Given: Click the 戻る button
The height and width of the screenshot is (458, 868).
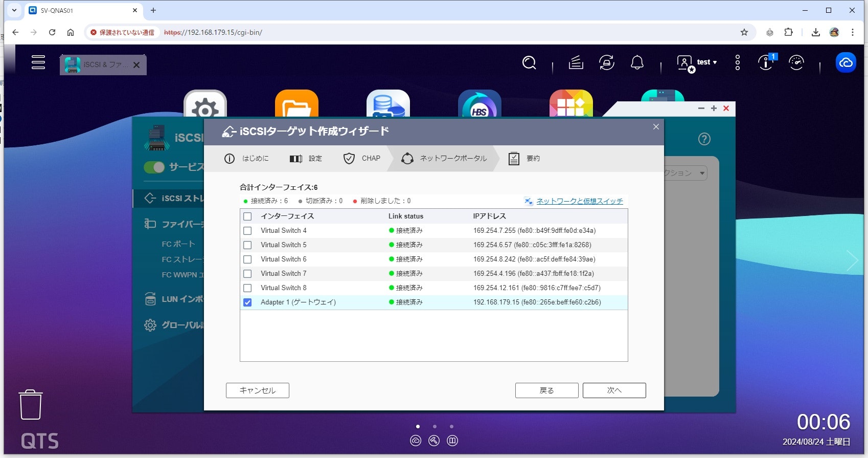Looking at the screenshot, I should pos(547,390).
